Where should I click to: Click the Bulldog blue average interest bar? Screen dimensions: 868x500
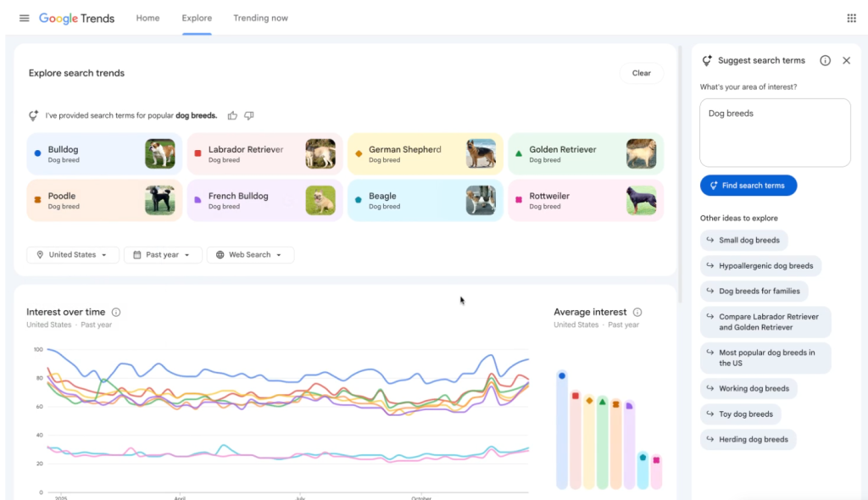561,432
